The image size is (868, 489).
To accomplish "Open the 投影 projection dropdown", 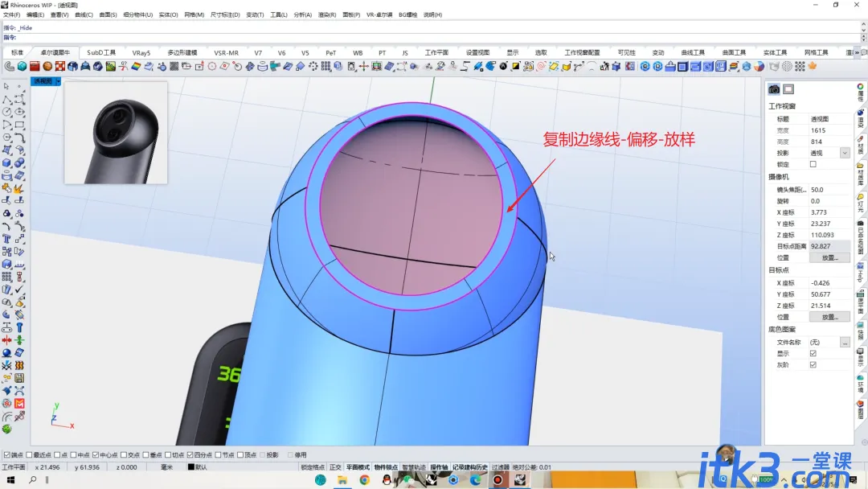I will (x=844, y=154).
